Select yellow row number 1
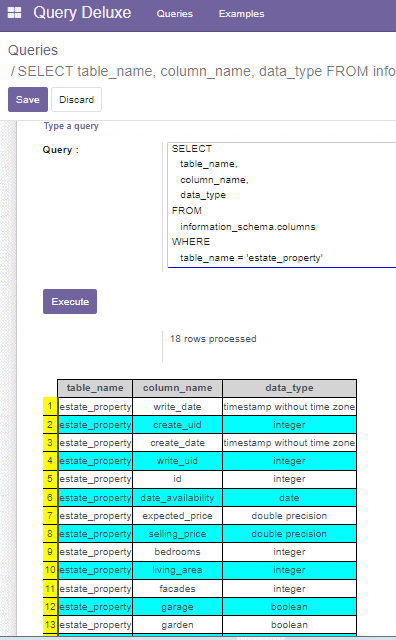Viewport: 396px width, 640px height. (x=50, y=407)
